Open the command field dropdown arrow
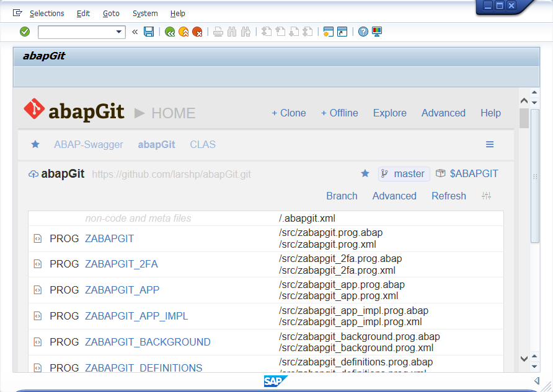553x392 pixels. [x=119, y=32]
